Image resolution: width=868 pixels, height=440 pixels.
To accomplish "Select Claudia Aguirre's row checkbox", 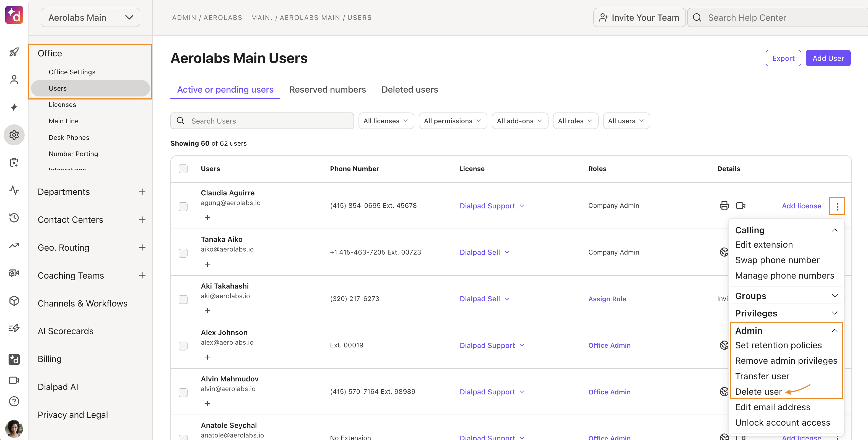I will point(183,206).
